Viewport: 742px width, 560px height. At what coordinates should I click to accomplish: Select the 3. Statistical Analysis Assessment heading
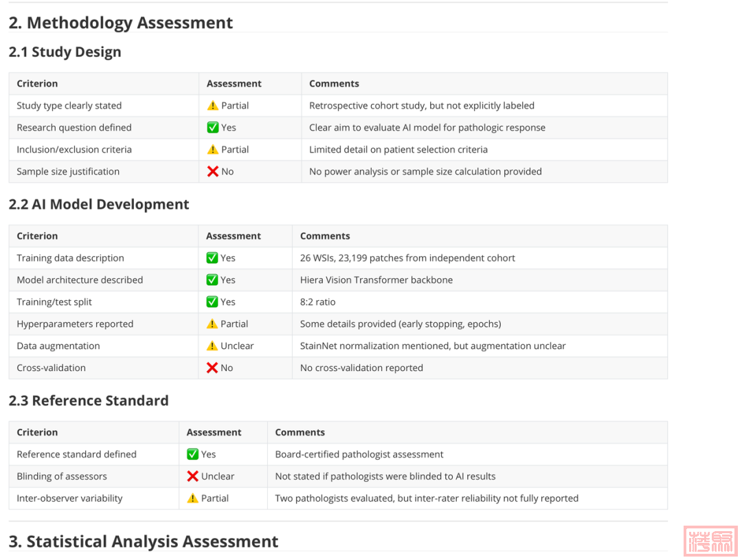[x=144, y=542]
